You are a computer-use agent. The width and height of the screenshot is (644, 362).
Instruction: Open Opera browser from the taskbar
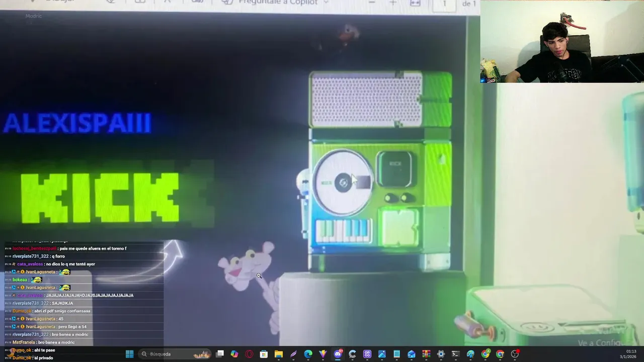249,354
